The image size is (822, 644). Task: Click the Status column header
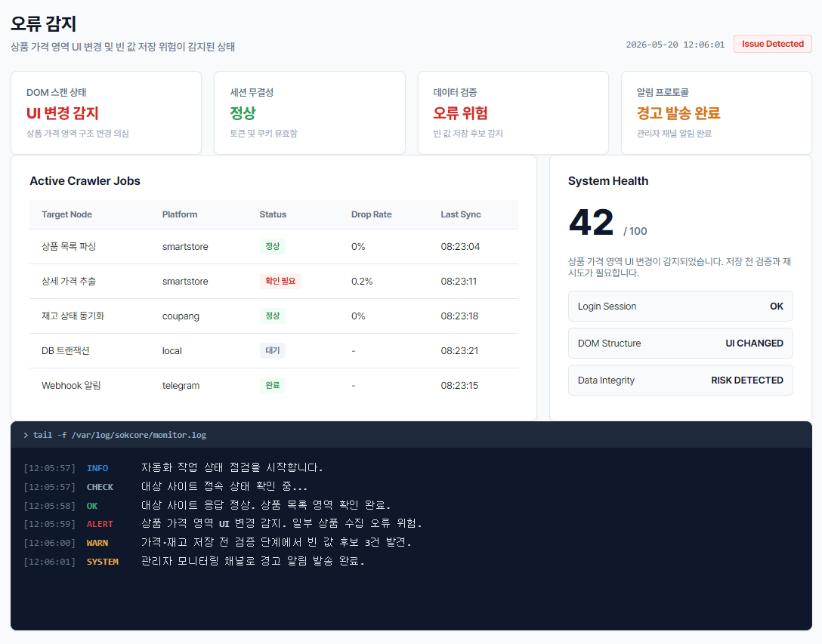(x=273, y=214)
